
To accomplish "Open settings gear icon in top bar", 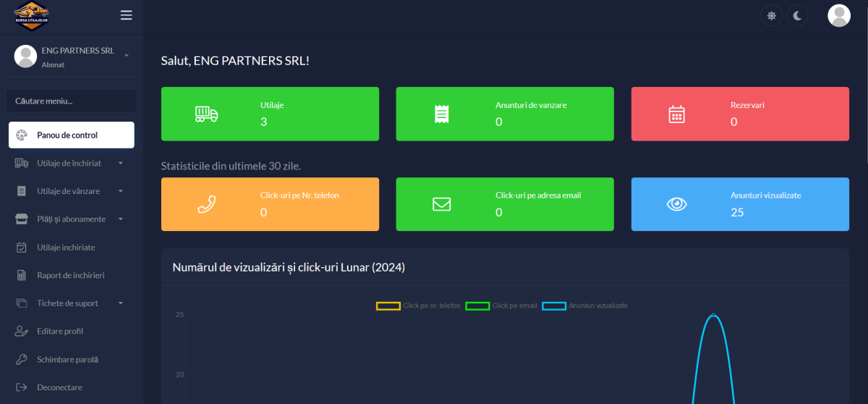I will click(771, 16).
